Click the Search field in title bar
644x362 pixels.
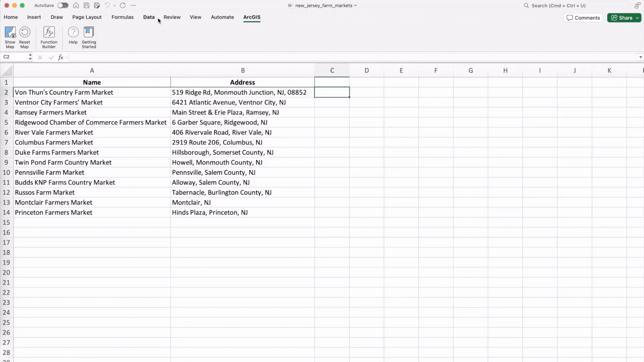[x=558, y=6]
